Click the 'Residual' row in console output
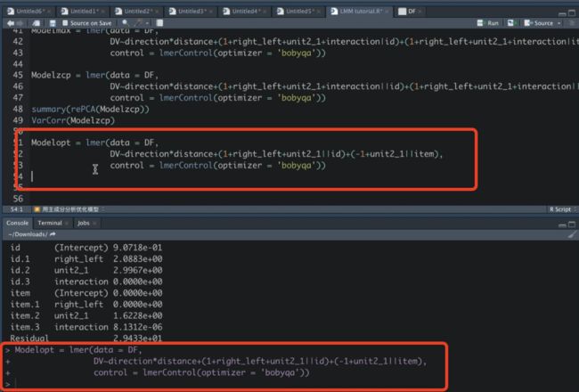 86,339
